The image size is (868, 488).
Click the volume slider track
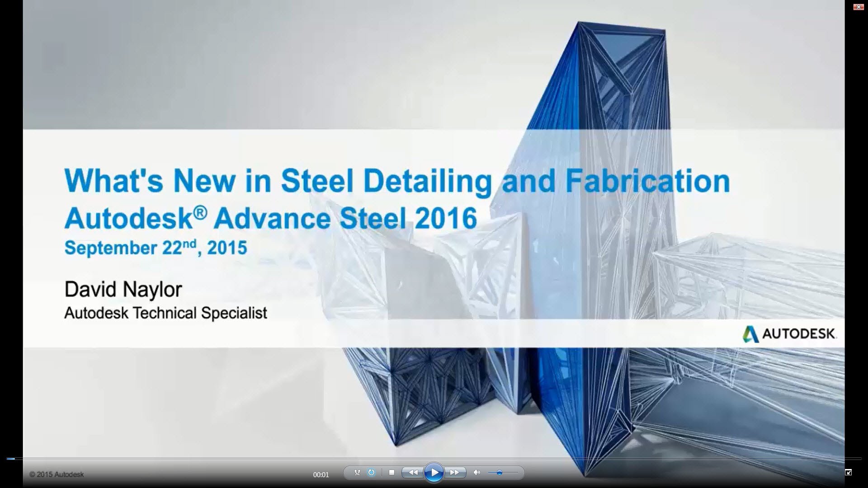511,473
